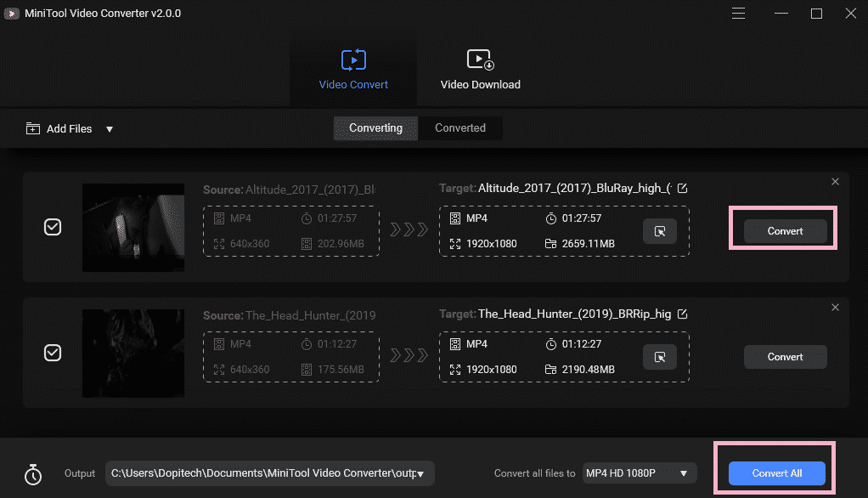Uncheck the Altitude_2017 file checkbox
The image size is (868, 498).
click(52, 227)
